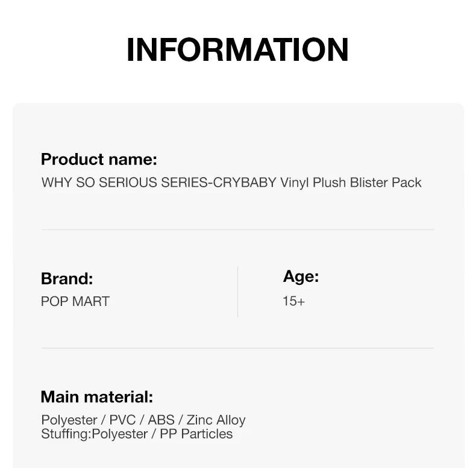
Task: Click the 'Brand:' label
Action: coord(67,279)
